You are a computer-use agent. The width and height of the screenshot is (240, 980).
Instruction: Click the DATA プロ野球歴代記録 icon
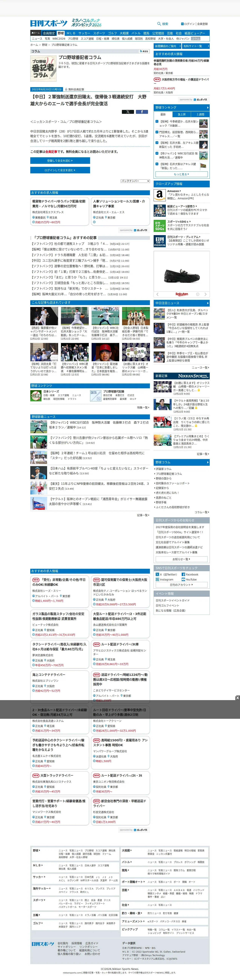tap(96, 396)
